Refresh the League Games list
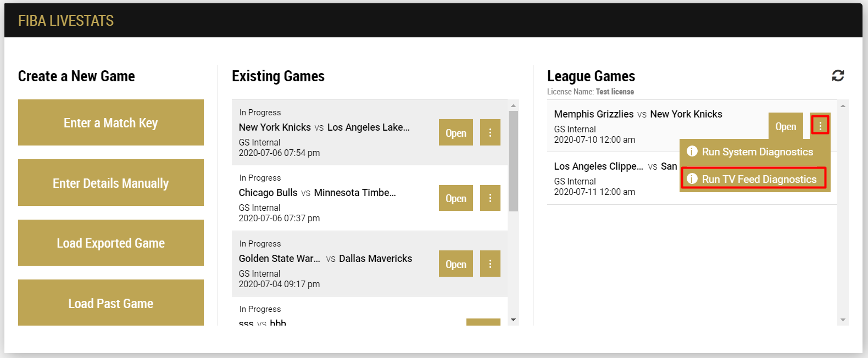Viewport: 868px width, 358px height. (838, 76)
